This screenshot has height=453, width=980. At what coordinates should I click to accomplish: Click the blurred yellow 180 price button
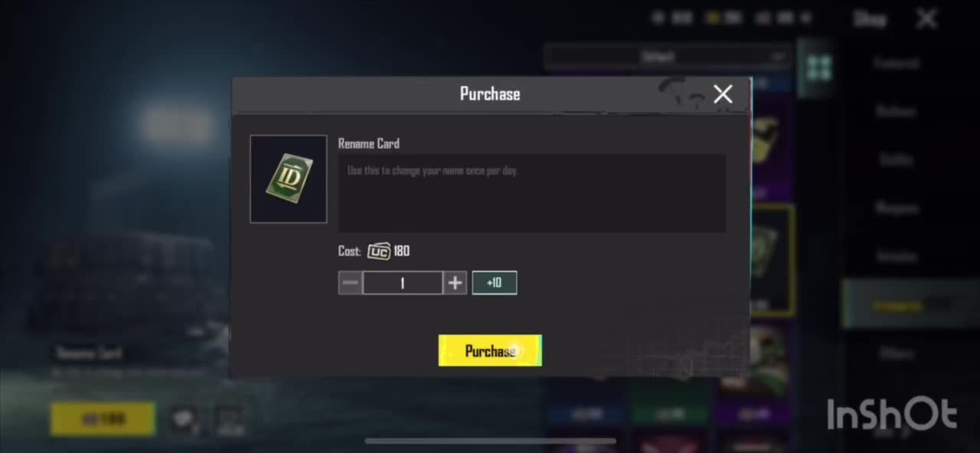(103, 419)
